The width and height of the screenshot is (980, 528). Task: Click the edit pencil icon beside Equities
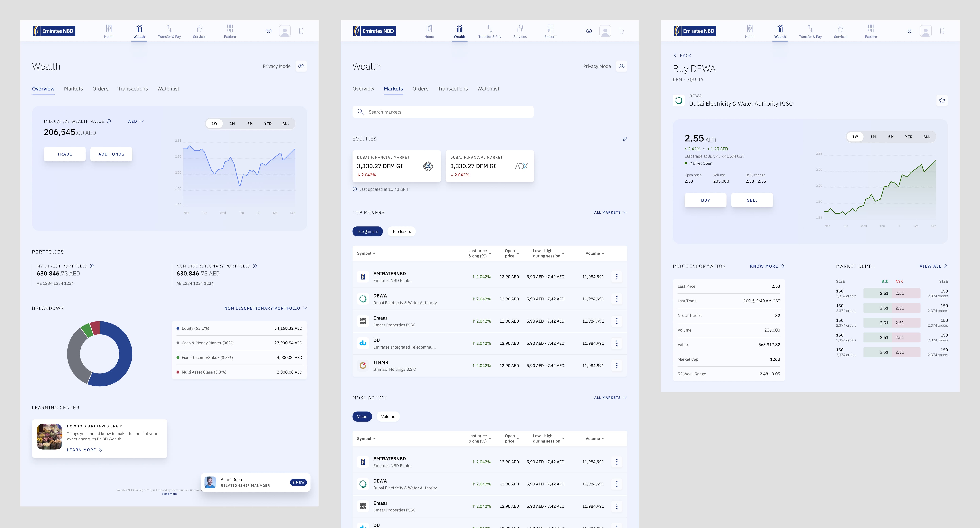tap(625, 139)
